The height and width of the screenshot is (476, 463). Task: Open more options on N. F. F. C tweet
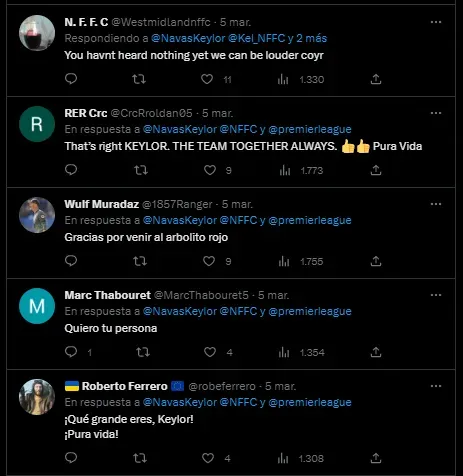click(x=436, y=22)
